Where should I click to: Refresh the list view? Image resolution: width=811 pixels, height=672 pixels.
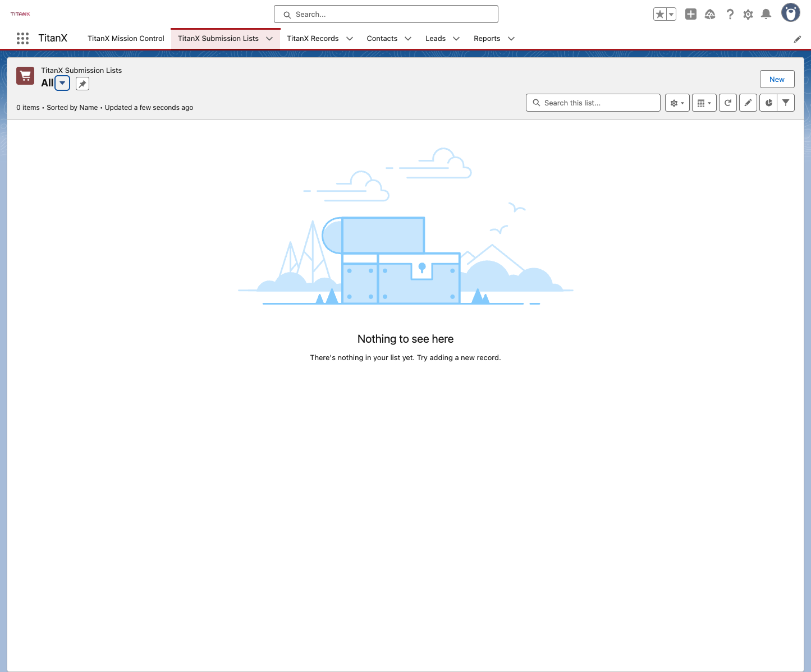pyautogui.click(x=728, y=103)
